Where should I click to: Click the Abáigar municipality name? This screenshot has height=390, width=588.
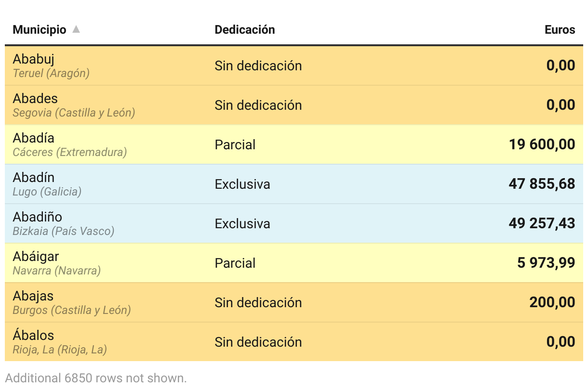[x=36, y=257]
